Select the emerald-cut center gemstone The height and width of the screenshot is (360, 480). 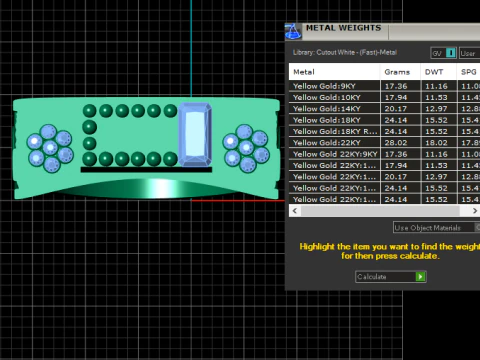tap(195, 134)
